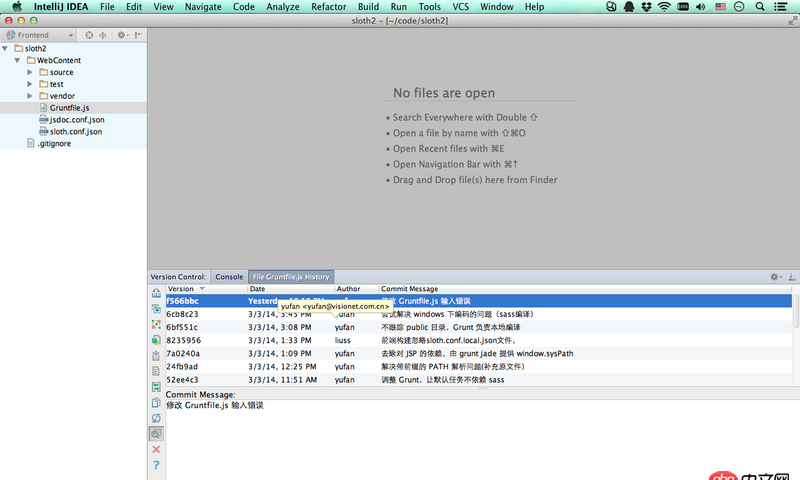Open the Dropbox menu bar icon
The height and width of the screenshot is (480, 800).
[646, 7]
